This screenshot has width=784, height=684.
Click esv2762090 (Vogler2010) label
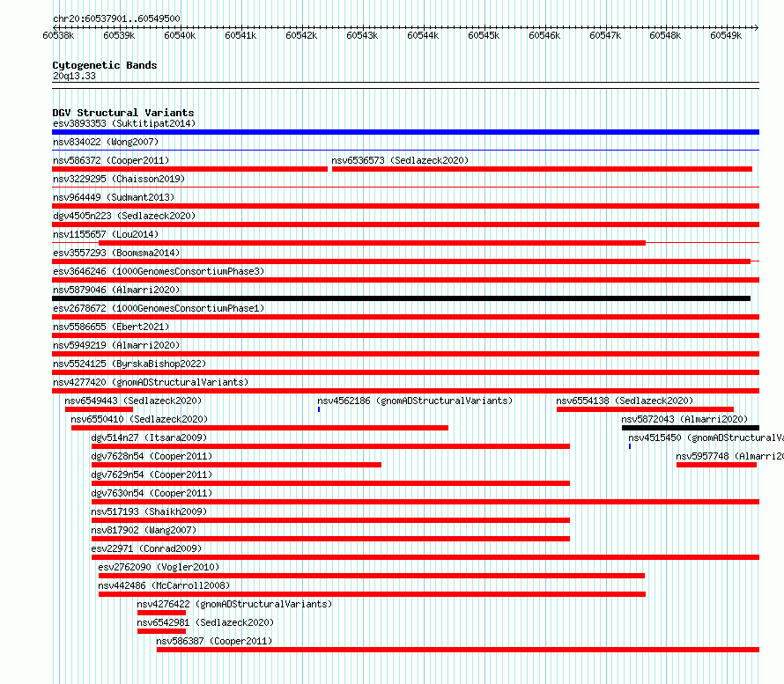pyautogui.click(x=159, y=567)
